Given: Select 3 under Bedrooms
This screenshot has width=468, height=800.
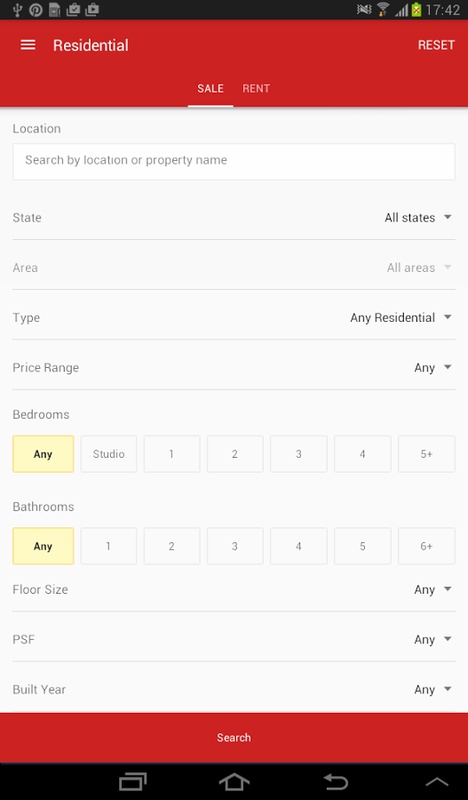Looking at the screenshot, I should tap(299, 454).
